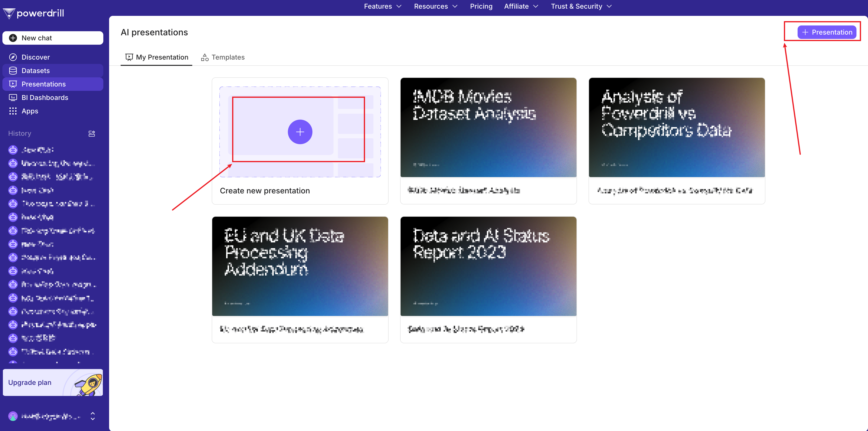Open the first history chat item
Image resolution: width=868 pixels, height=431 pixels.
pos(37,150)
